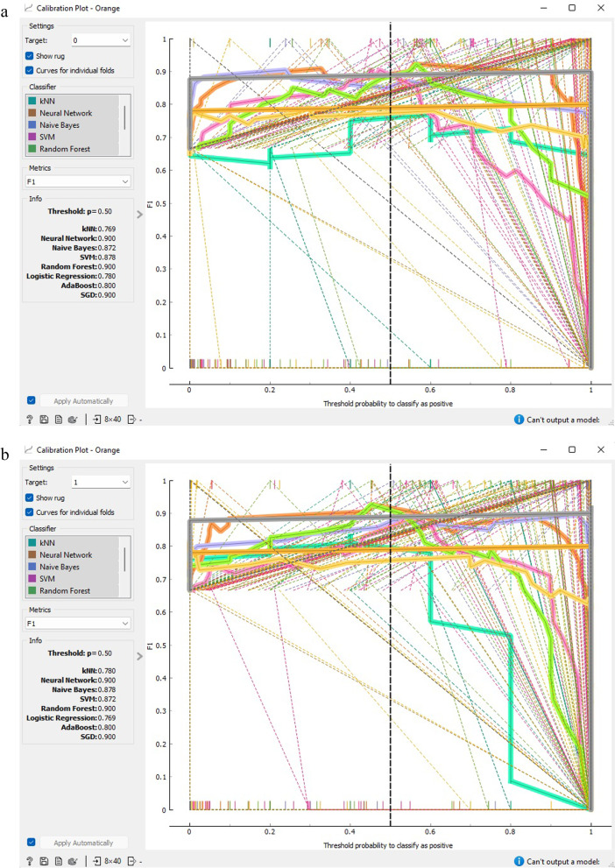Click output icon in Target 0 window
The image size is (615, 868).
[131, 420]
